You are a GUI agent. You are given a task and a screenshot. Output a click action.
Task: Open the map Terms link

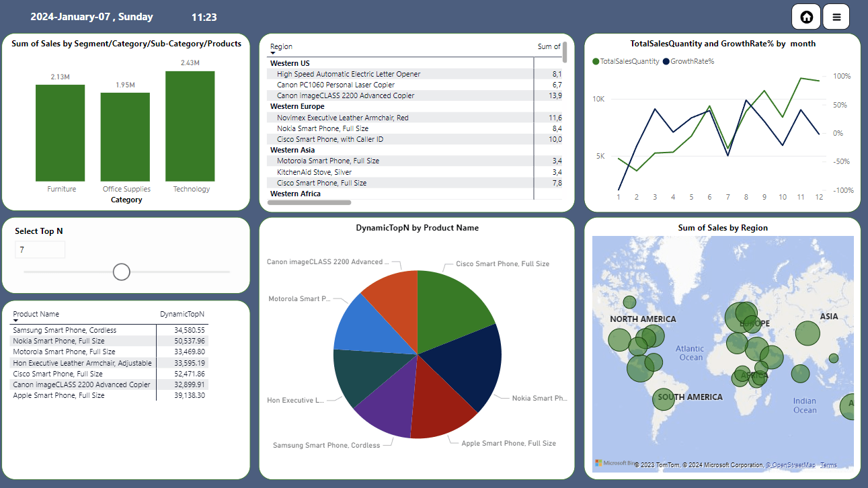pyautogui.click(x=828, y=465)
